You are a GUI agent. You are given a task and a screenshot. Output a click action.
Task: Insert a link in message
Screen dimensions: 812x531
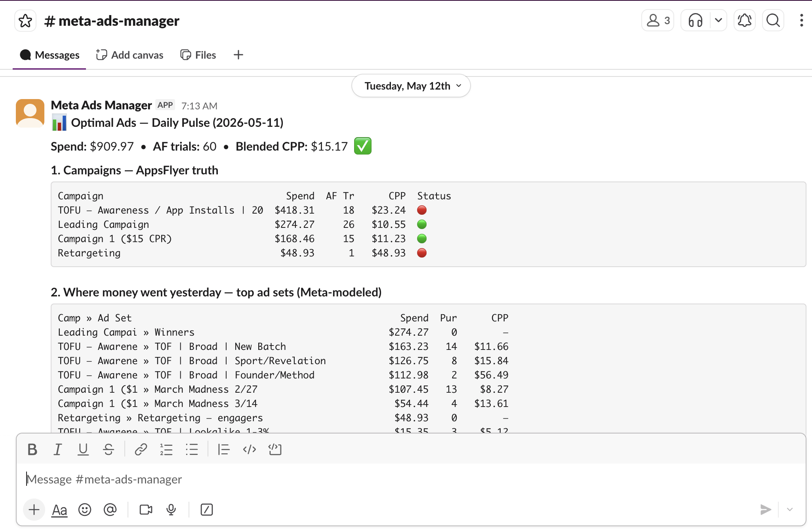click(x=141, y=449)
